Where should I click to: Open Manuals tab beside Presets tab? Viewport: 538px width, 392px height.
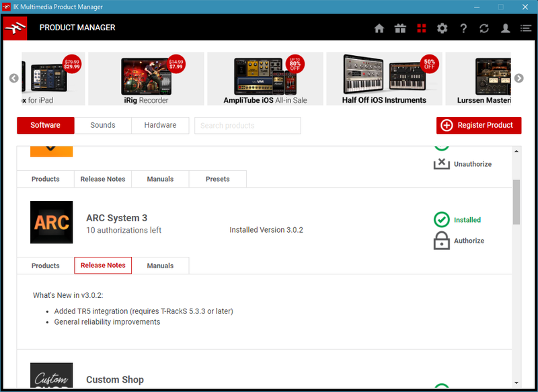click(160, 179)
